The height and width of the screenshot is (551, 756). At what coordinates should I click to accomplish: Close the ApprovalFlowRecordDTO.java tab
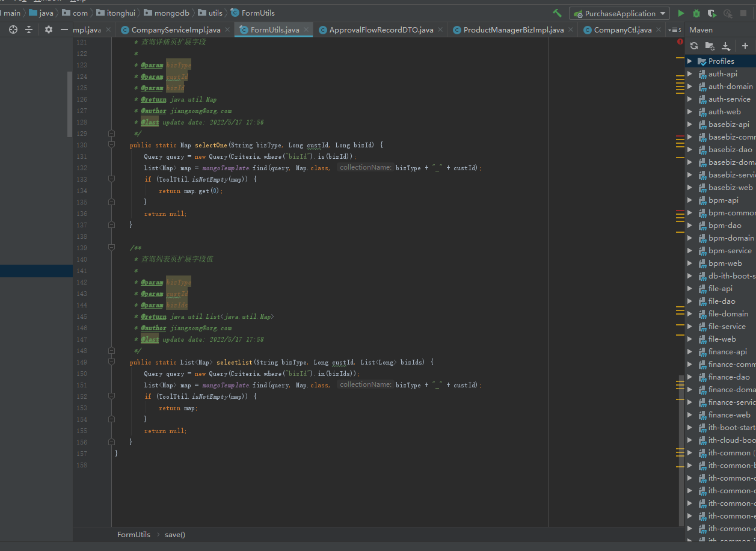coord(441,29)
